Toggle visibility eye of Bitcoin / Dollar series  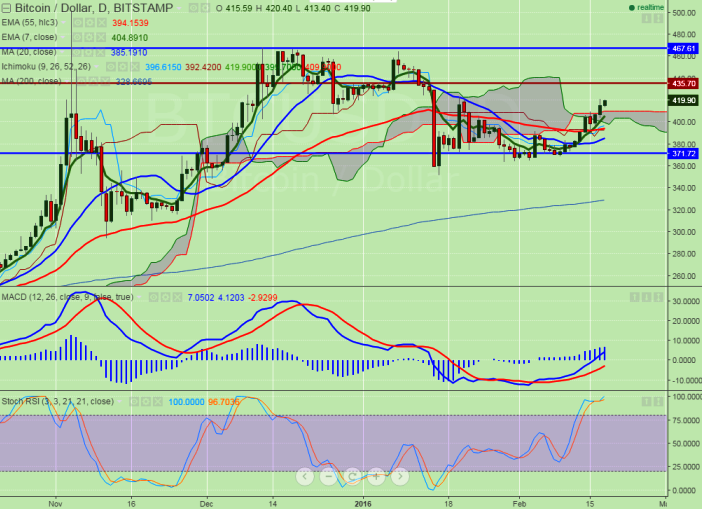193,8
